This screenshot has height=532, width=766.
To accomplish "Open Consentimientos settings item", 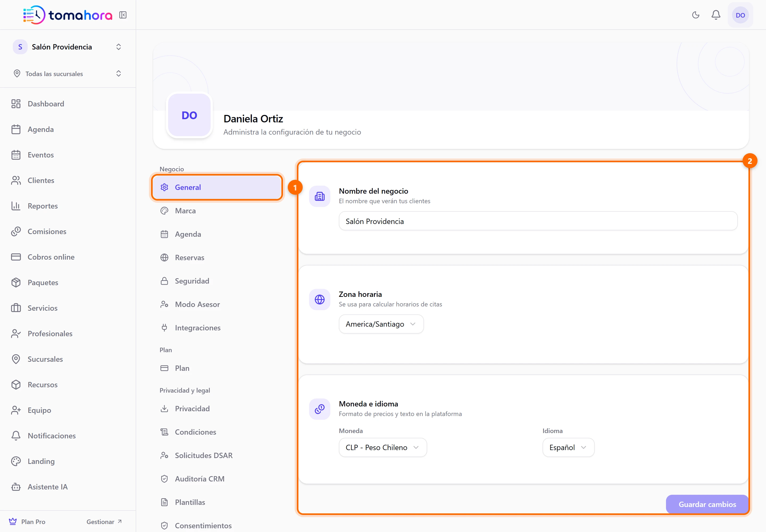I will (217, 525).
